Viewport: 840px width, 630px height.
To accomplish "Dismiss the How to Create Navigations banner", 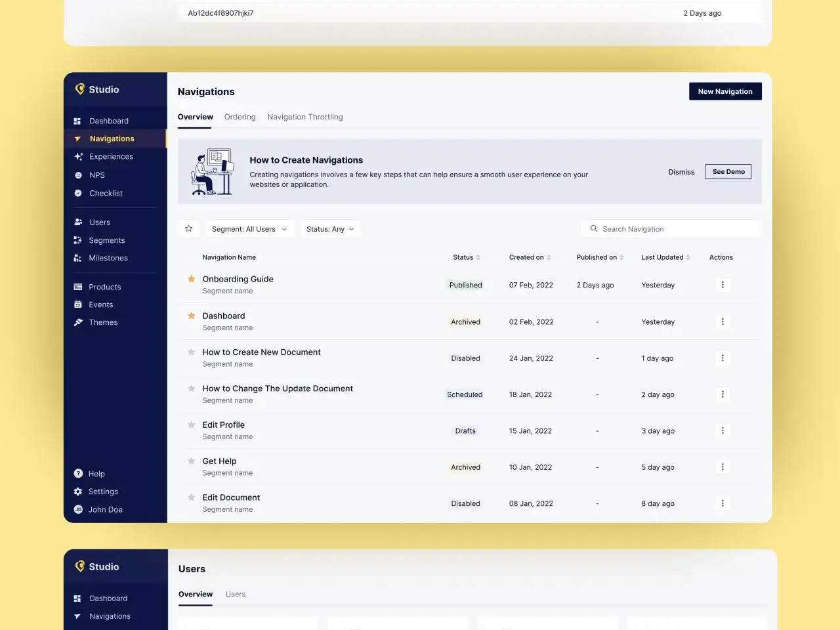I will point(681,171).
